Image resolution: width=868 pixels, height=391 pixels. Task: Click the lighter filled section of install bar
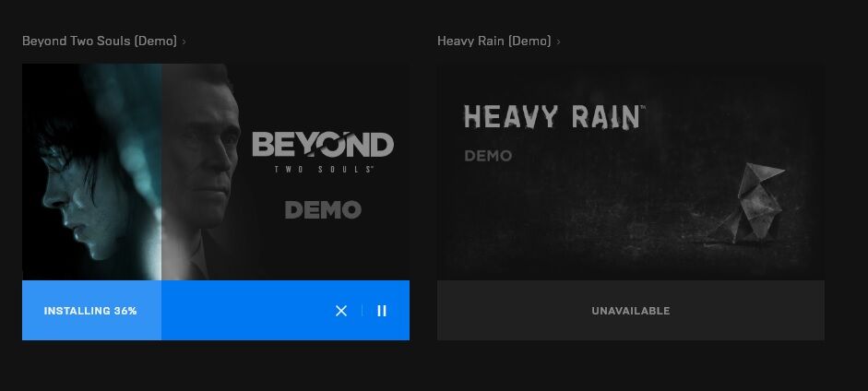click(x=92, y=311)
